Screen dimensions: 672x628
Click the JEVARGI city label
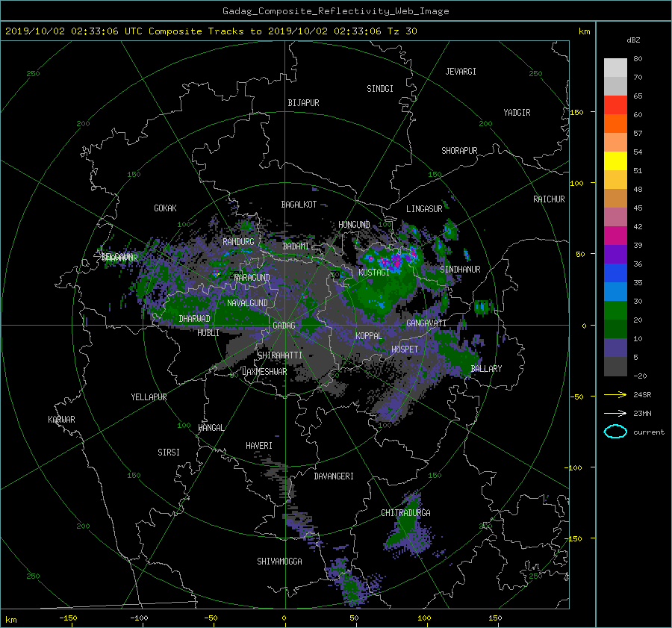(x=461, y=72)
